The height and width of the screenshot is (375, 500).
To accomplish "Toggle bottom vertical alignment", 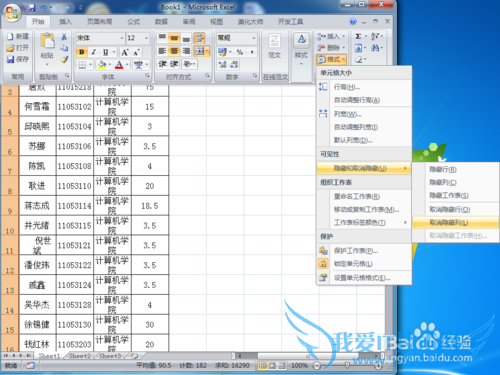I will (x=186, y=38).
